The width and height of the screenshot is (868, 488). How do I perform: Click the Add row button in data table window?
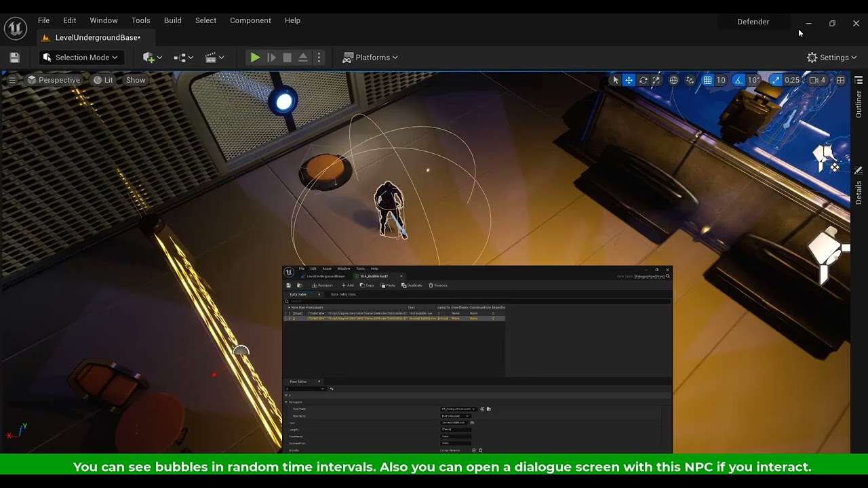click(347, 285)
